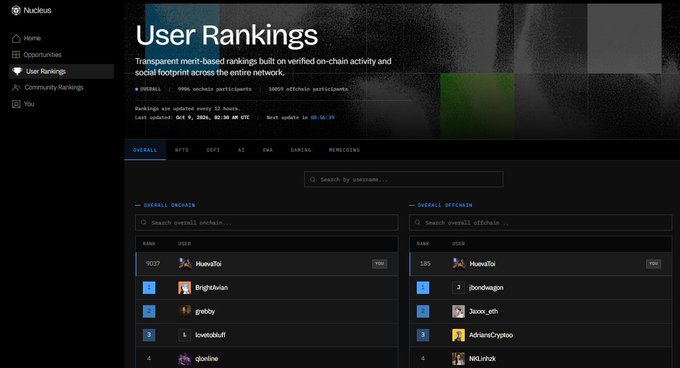Click the next update countdown timer

click(x=322, y=117)
